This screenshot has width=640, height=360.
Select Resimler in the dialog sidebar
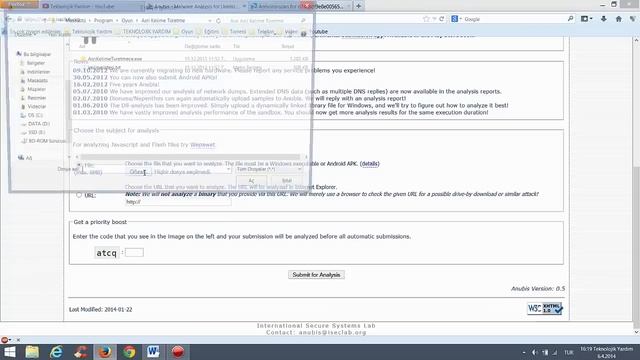point(36,98)
